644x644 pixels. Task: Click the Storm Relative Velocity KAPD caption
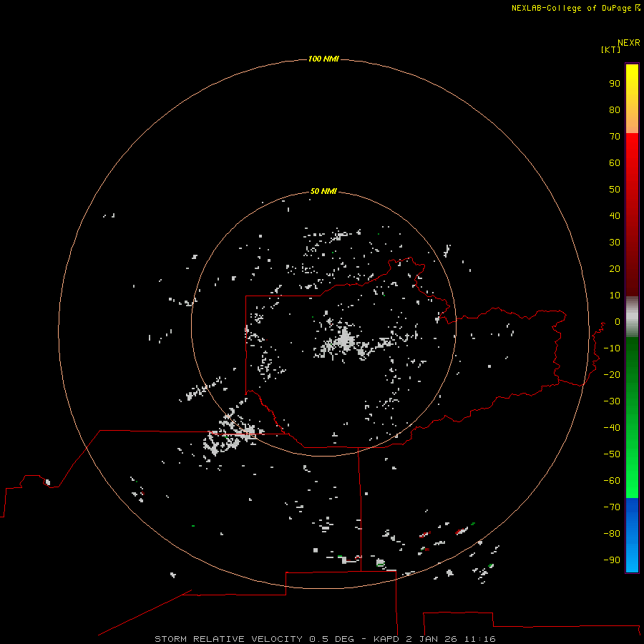[325, 639]
